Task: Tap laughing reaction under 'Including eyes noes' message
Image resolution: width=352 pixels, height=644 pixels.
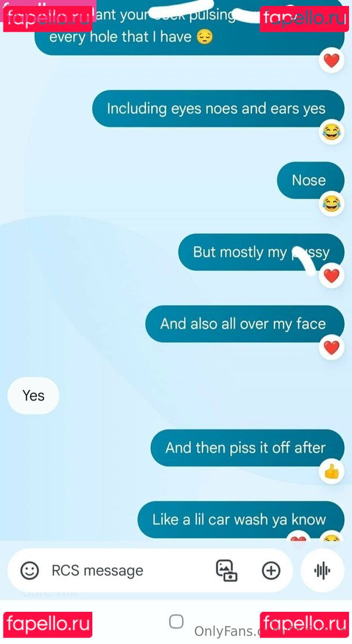Action: coord(332,132)
